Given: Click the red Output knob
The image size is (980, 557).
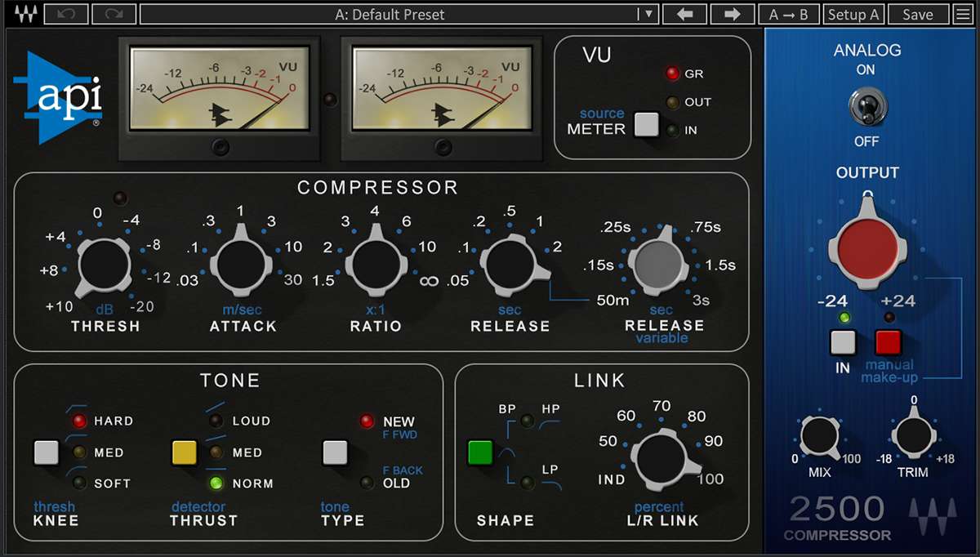Looking at the screenshot, I should coord(866,244).
